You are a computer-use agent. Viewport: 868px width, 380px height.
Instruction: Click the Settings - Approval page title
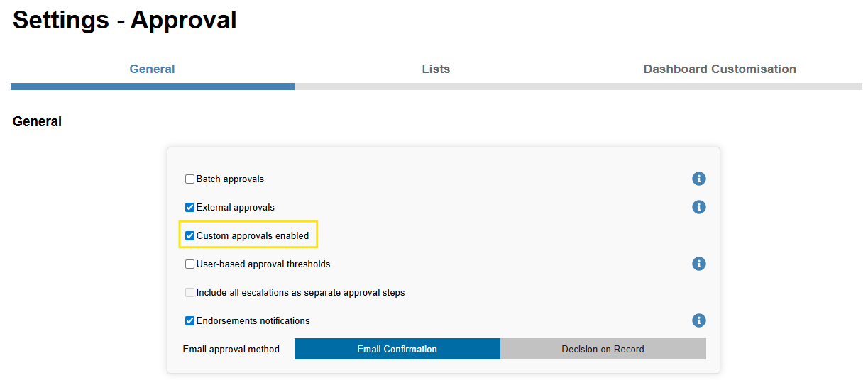[x=125, y=20]
